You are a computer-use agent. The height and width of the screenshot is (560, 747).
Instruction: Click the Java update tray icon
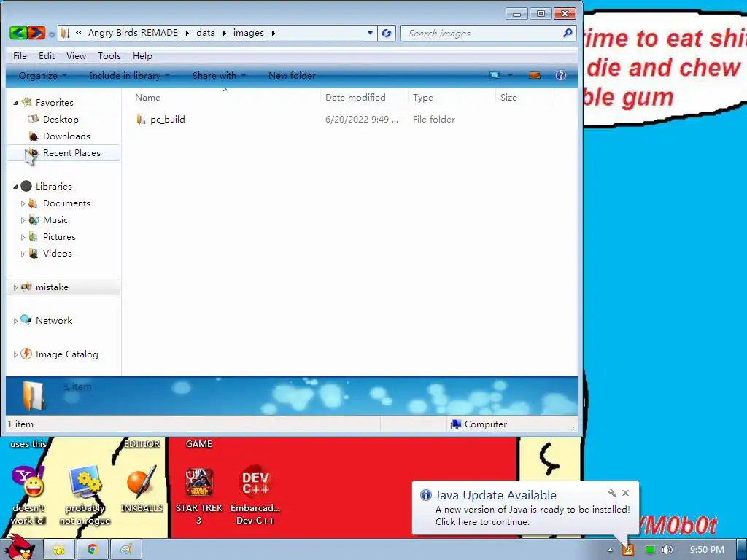tap(628, 550)
